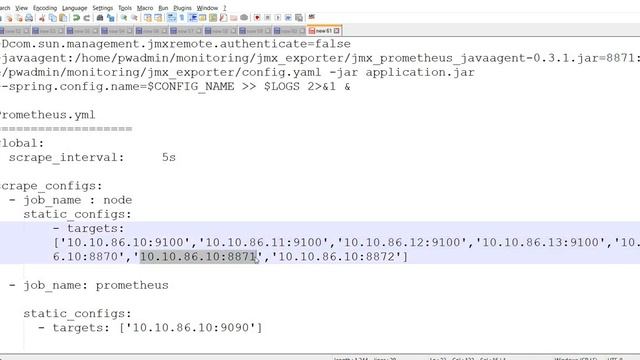Click the highlighted '- targets:' line
640x360 pixels.
point(89,228)
